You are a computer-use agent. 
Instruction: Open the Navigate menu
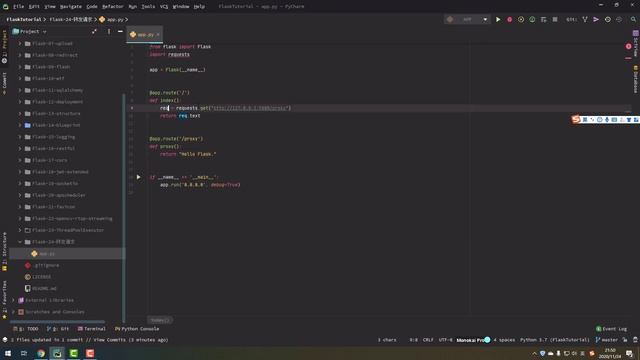coord(71,7)
